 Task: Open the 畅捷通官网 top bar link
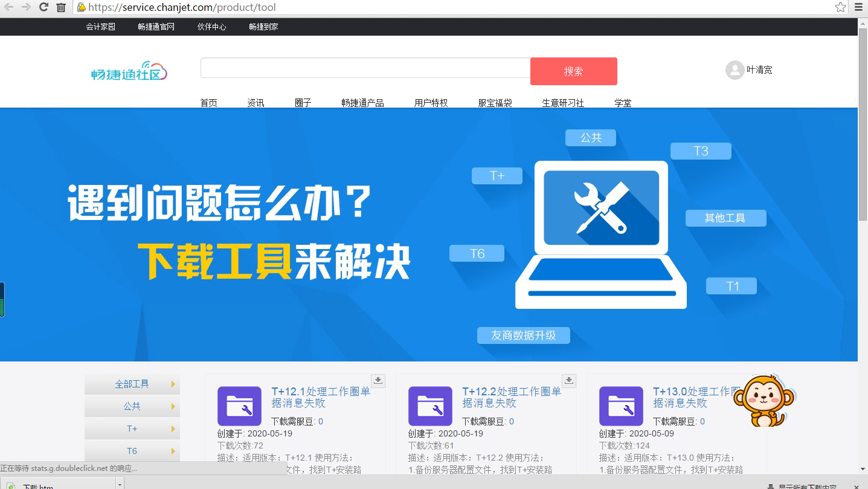tap(156, 27)
